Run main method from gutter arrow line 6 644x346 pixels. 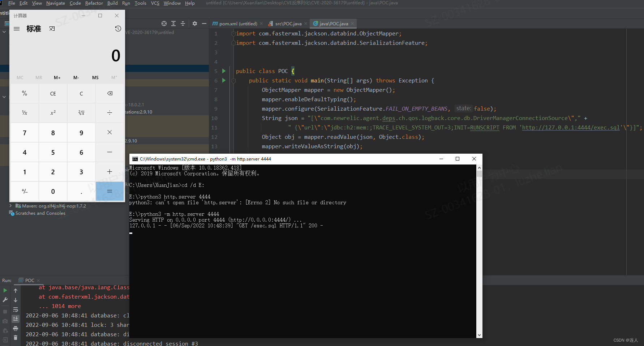[x=224, y=80]
